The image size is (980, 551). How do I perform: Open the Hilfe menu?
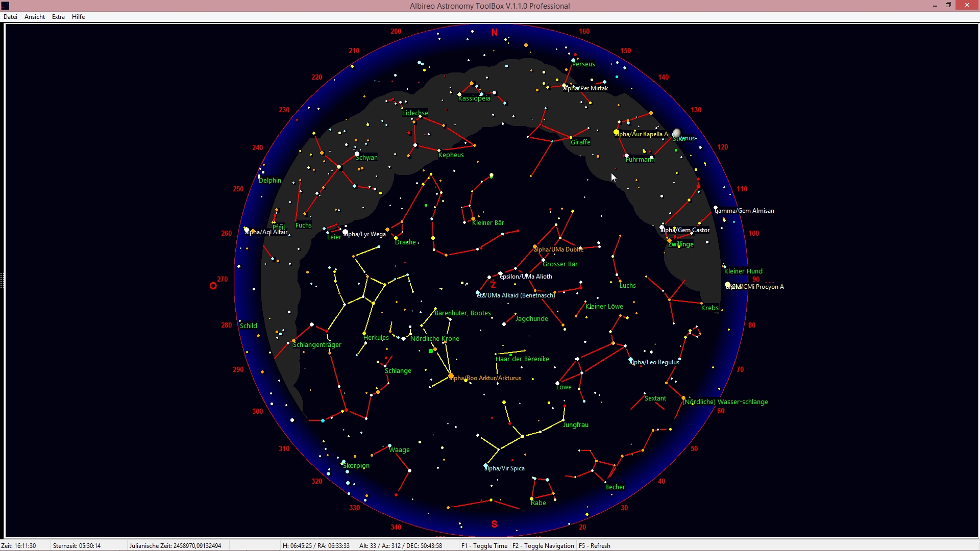pyautogui.click(x=78, y=17)
